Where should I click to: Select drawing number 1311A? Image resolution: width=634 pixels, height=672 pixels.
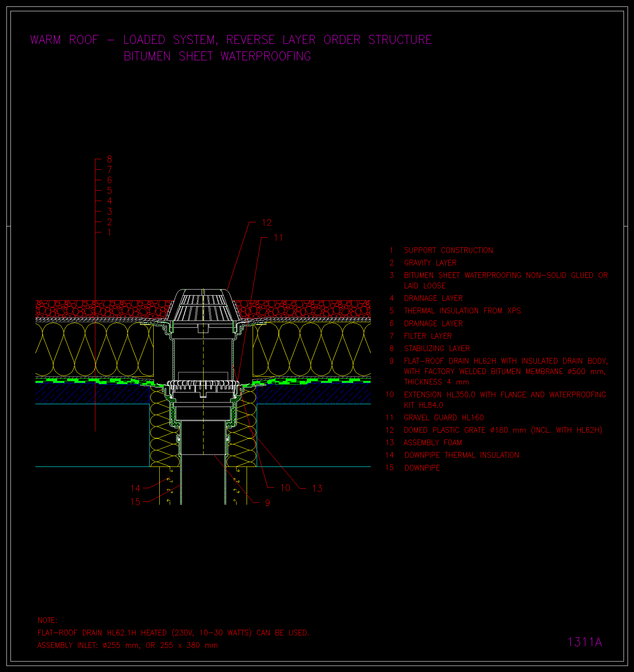click(x=585, y=642)
